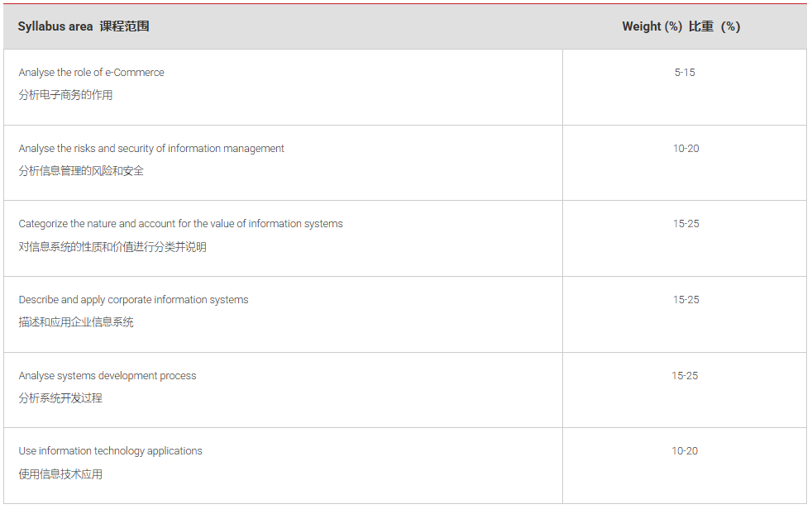Click 'Analyse the risks and security' row text
The width and height of the screenshot is (812, 509).
[x=151, y=149]
